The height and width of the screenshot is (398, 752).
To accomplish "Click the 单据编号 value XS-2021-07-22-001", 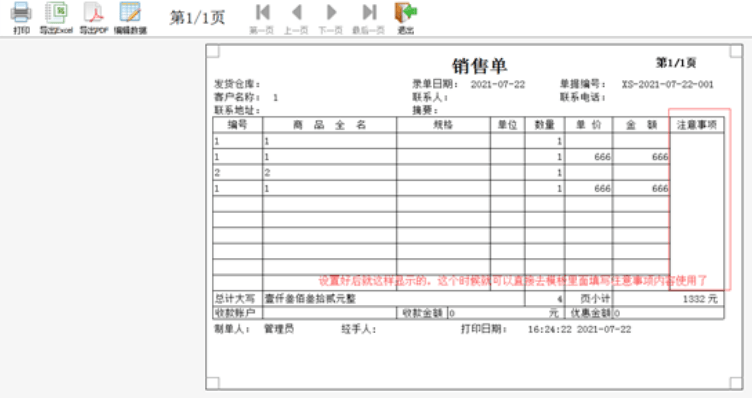I will pos(667,84).
